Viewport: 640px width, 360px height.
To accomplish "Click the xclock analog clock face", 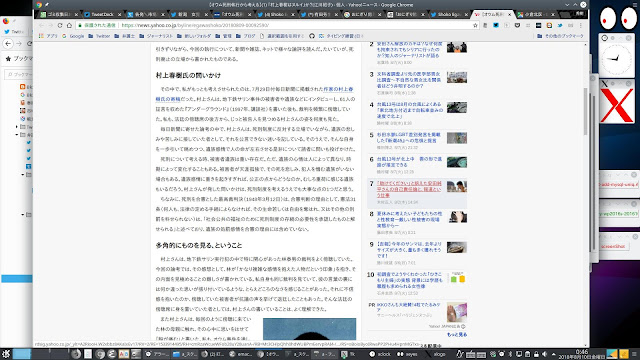I will (616, 60).
